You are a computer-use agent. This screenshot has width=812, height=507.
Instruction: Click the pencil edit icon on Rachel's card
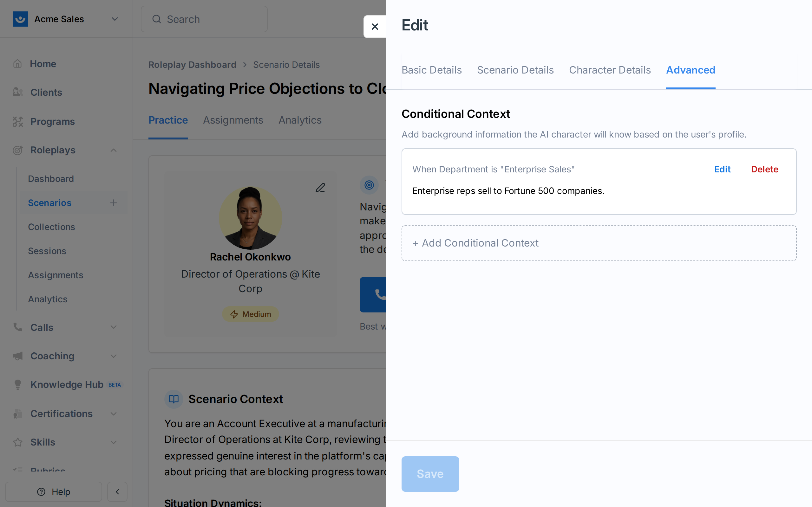pyautogui.click(x=320, y=188)
